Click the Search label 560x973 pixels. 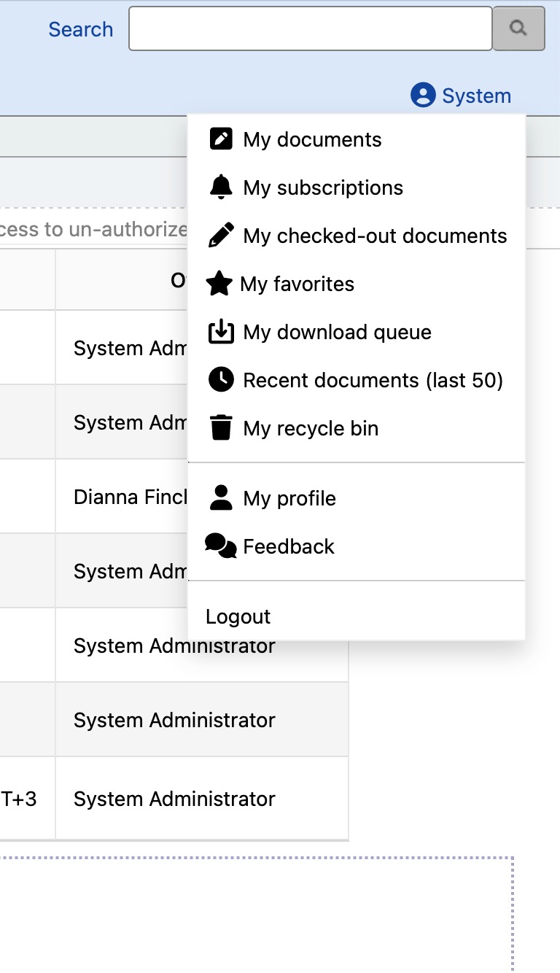pos(80,29)
